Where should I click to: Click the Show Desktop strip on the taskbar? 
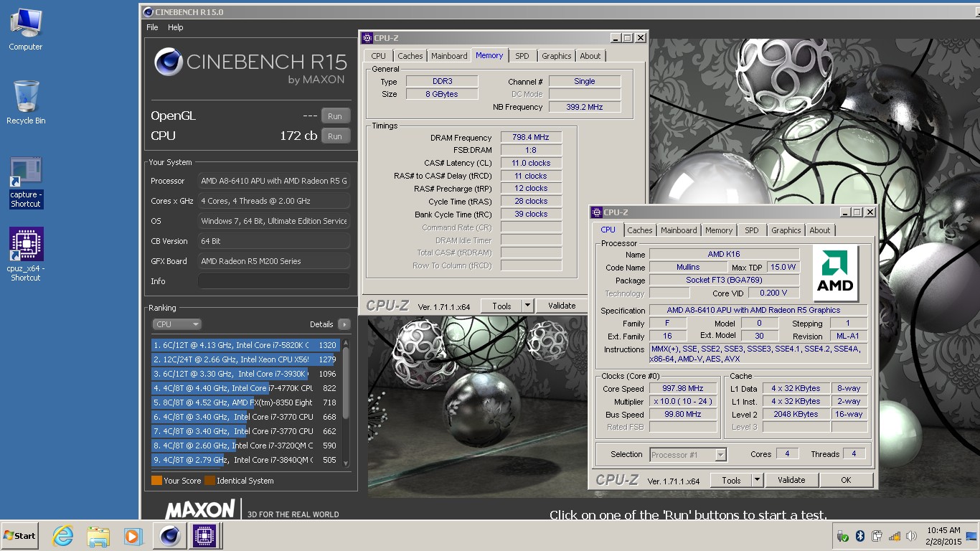pos(972,536)
